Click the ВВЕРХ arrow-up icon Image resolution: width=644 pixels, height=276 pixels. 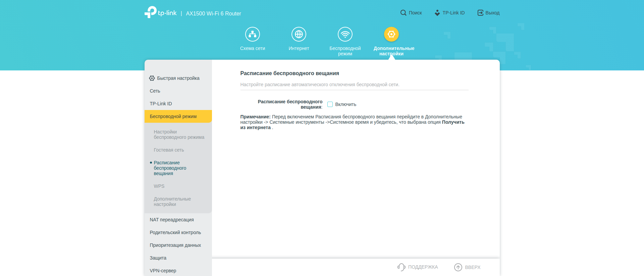pyautogui.click(x=458, y=267)
